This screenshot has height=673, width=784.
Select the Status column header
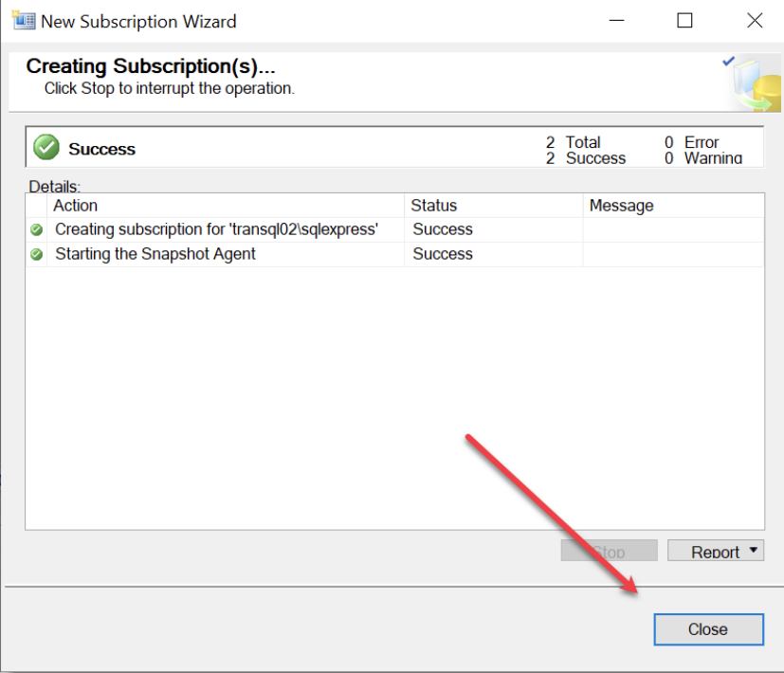494,206
